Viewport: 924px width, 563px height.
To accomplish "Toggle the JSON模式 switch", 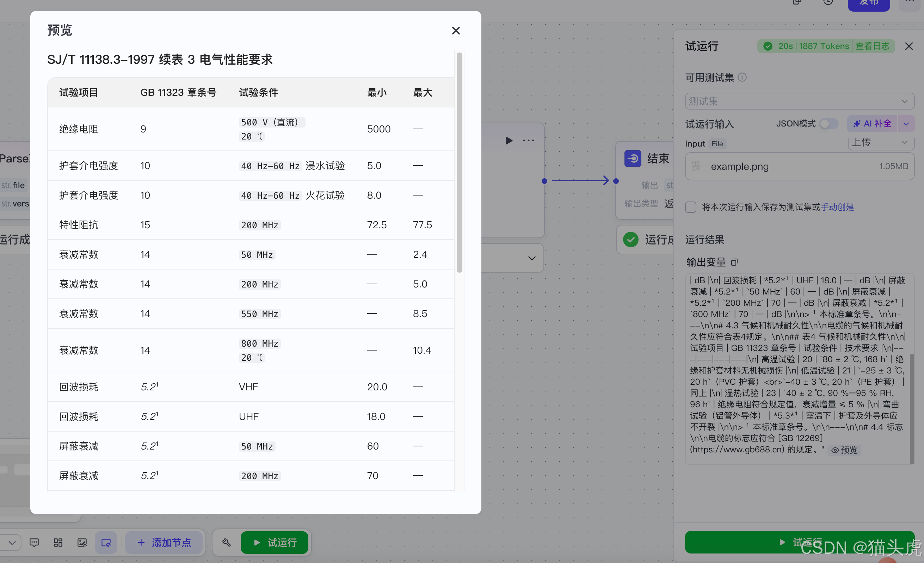I will (x=829, y=124).
